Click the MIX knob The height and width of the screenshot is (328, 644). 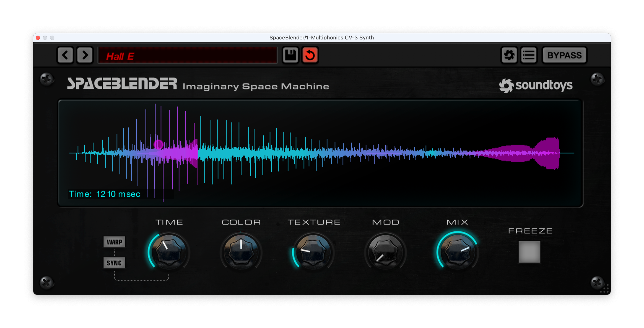457,252
